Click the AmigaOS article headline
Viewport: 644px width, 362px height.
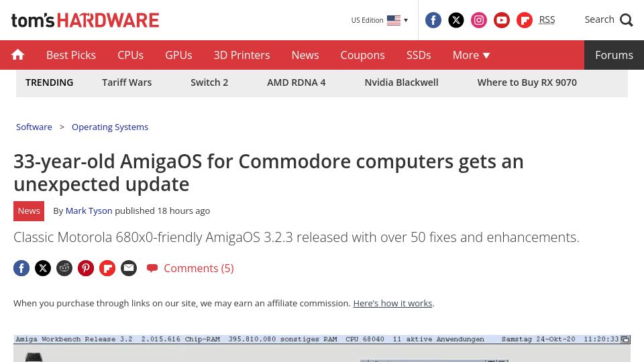(268, 173)
